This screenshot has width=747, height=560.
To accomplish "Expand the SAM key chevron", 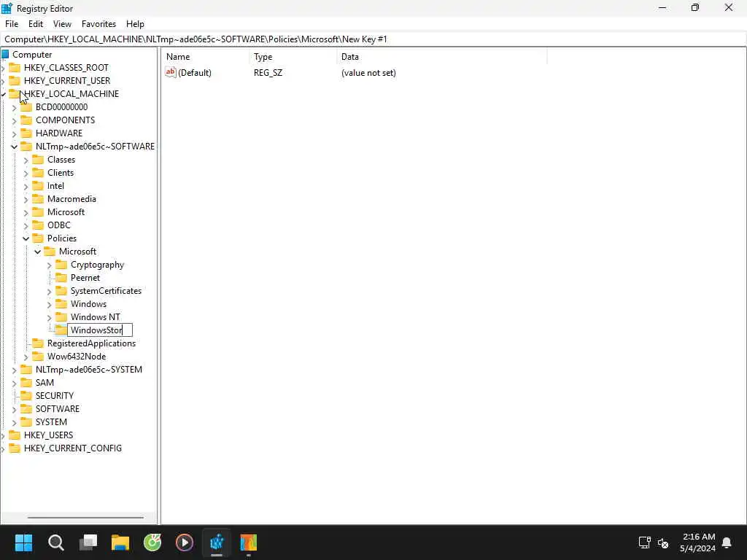I will 15,384.
